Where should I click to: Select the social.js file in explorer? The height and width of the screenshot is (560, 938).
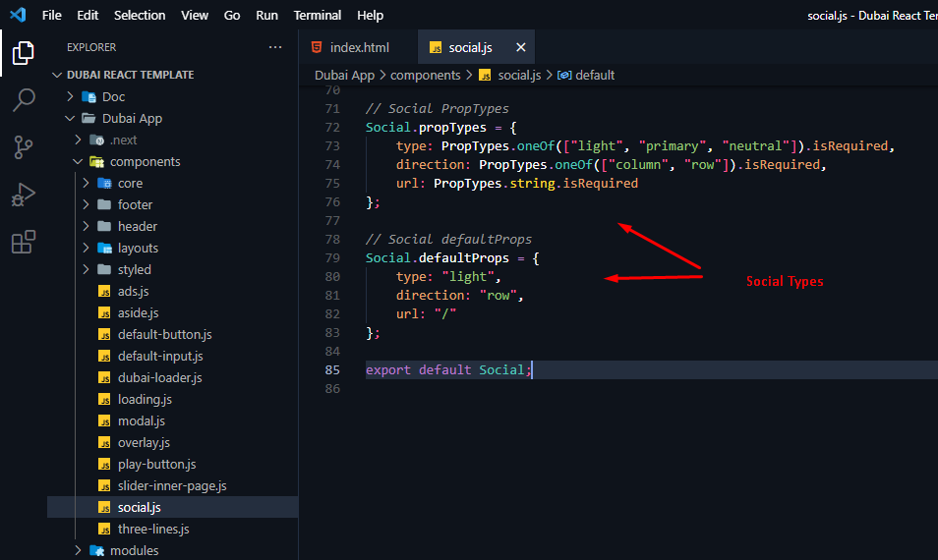[x=172, y=507]
